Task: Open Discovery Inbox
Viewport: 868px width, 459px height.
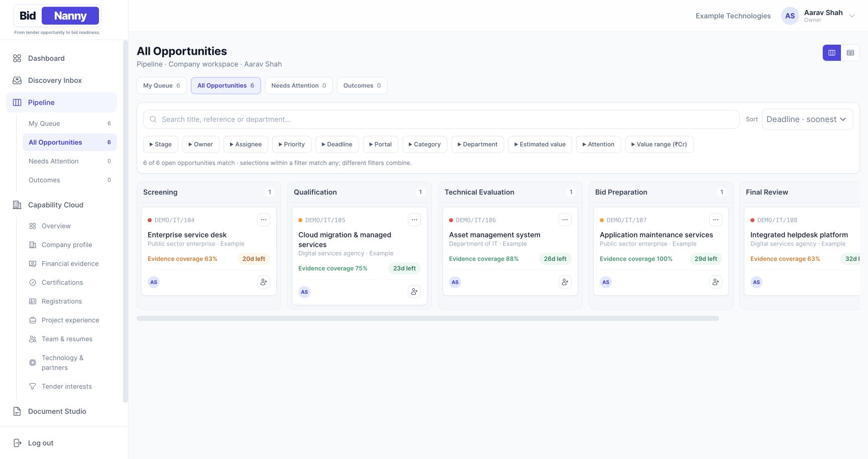Action: click(x=61, y=80)
